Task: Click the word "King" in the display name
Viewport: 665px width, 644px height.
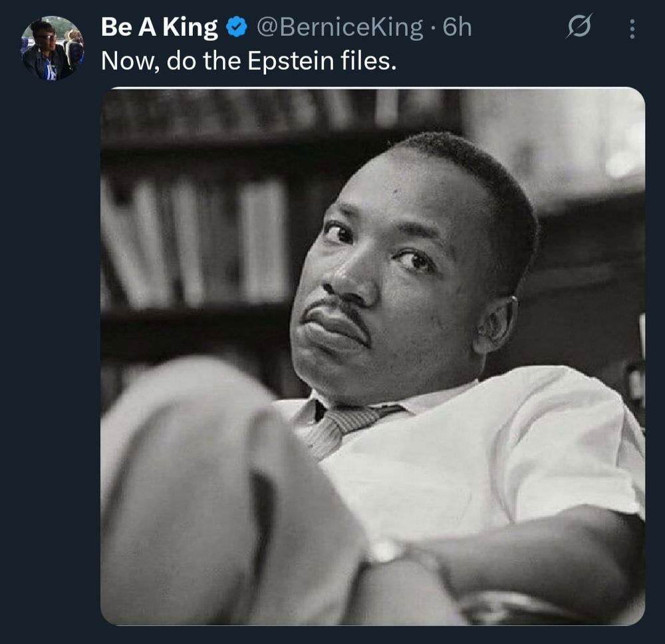Action: click(190, 28)
